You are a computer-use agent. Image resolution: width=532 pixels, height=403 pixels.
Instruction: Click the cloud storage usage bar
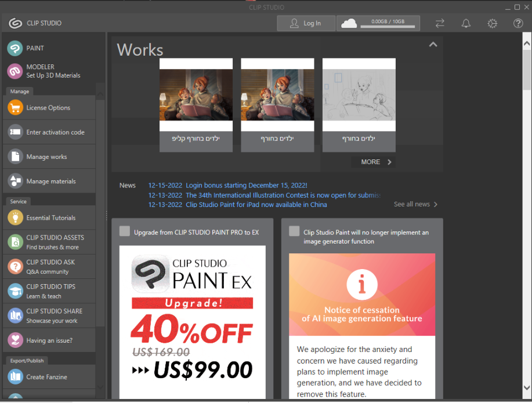388,27
